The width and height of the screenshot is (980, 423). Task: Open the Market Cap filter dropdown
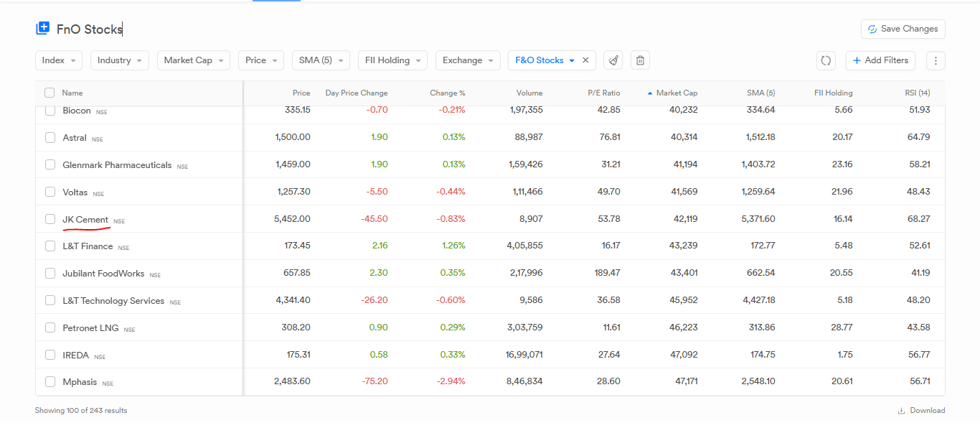(x=193, y=60)
